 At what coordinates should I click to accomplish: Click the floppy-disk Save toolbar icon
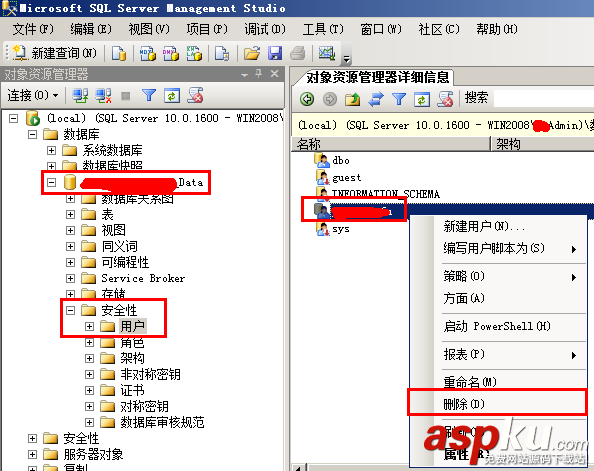click(275, 53)
